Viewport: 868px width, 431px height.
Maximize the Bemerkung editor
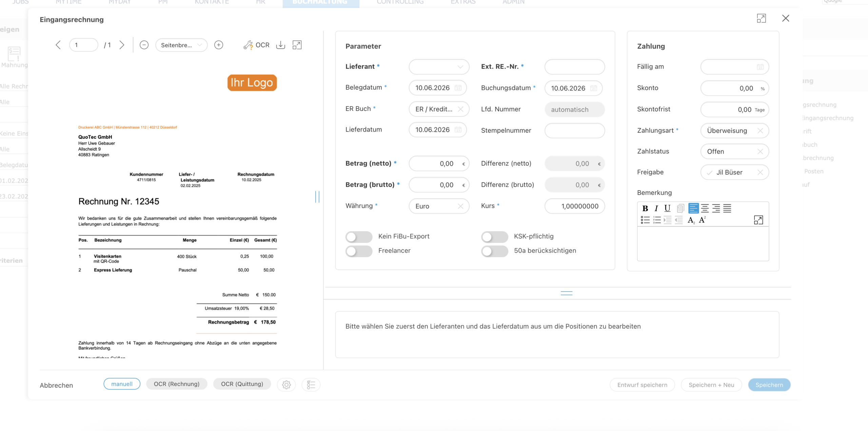758,220
